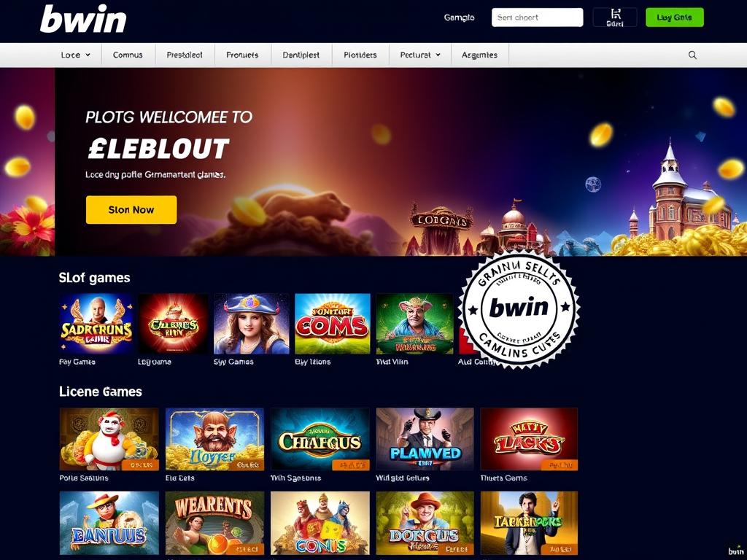
Task: Go to the Asgamies menu item
Action: (x=479, y=55)
